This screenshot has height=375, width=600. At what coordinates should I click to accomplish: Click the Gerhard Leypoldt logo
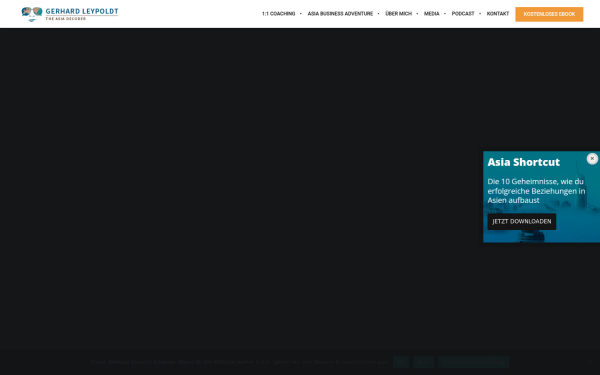coord(70,14)
